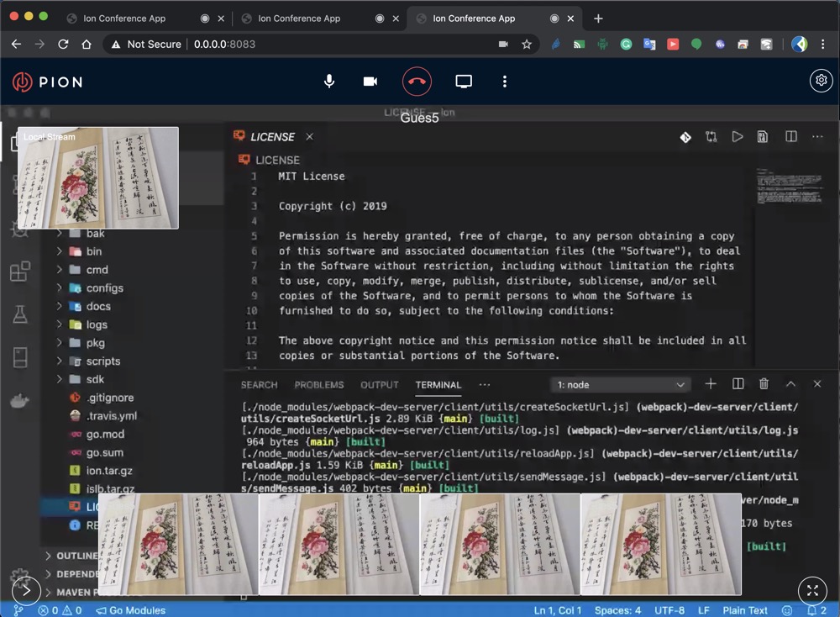The height and width of the screenshot is (617, 840).
Task: Expand the configs folder
Action: coord(104,287)
